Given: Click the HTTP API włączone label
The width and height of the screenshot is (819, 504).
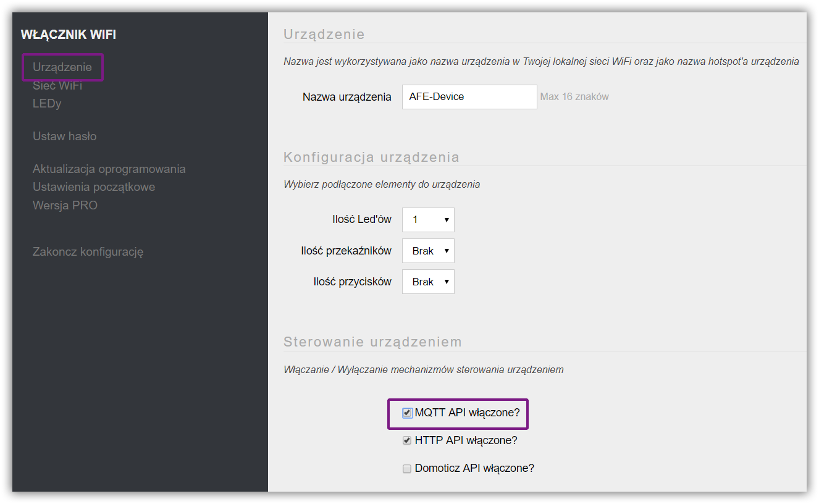Looking at the screenshot, I should (x=466, y=440).
